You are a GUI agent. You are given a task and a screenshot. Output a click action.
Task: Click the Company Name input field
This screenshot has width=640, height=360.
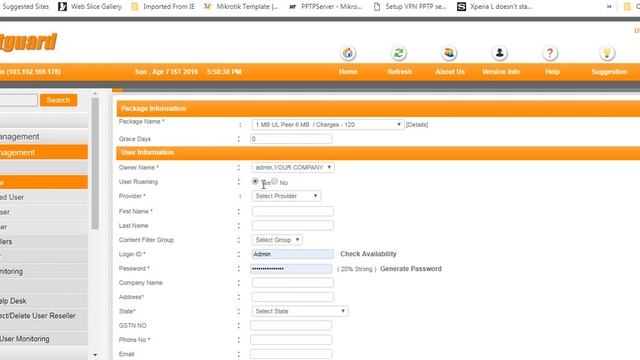293,282
